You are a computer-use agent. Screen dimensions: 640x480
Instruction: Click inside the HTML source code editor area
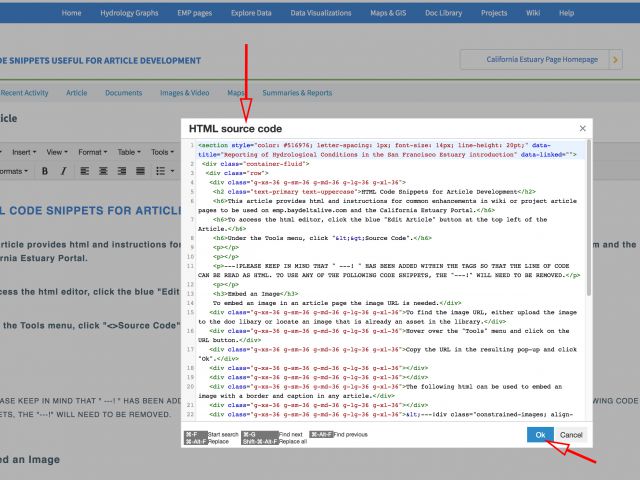coord(387,280)
